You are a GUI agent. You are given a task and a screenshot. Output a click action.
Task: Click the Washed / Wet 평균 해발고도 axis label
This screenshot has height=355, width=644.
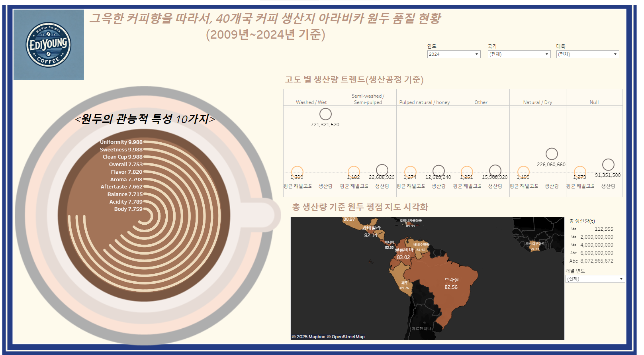pyautogui.click(x=298, y=186)
